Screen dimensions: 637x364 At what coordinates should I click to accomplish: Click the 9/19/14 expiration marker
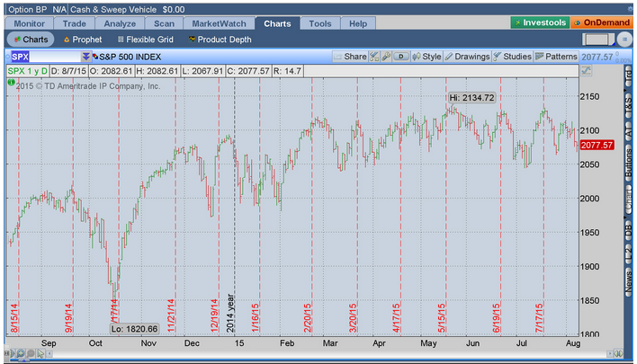(x=68, y=318)
